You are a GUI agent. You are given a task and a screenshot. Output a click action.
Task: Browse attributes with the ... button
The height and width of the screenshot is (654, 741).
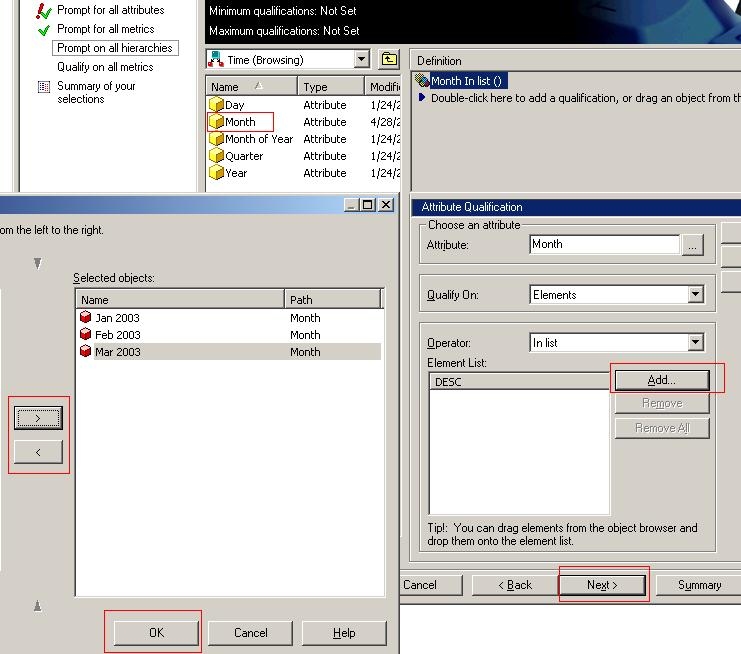point(694,245)
